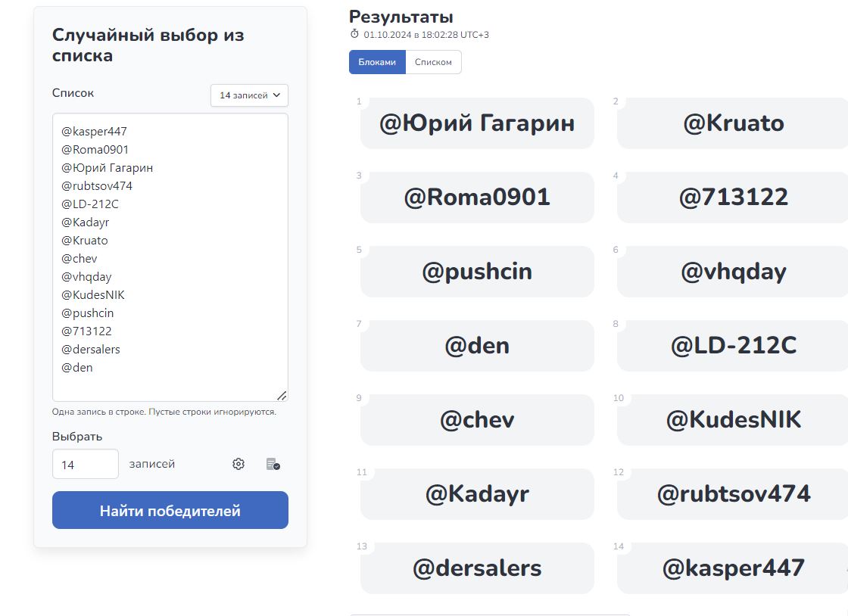
Task: Click the @Roma0901 result block
Action: [x=477, y=198]
